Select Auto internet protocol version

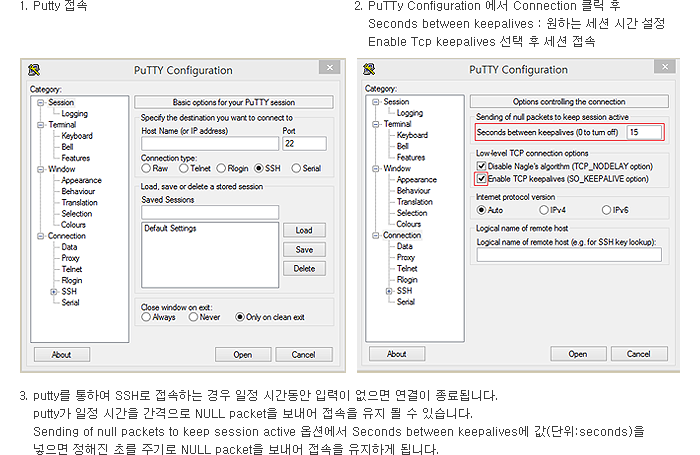[481, 210]
